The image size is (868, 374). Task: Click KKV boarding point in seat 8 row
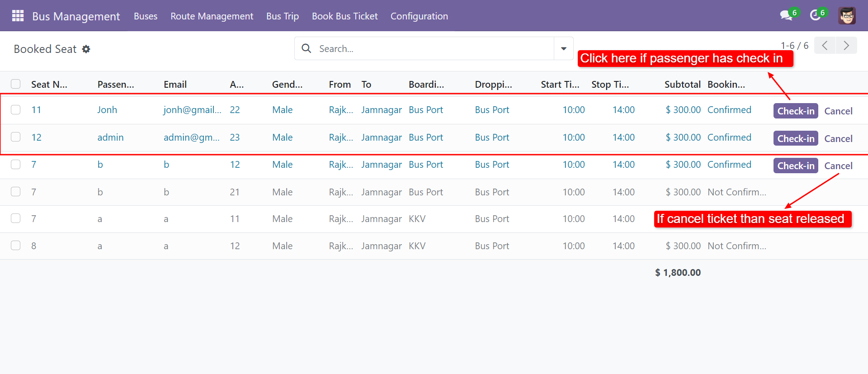click(417, 246)
